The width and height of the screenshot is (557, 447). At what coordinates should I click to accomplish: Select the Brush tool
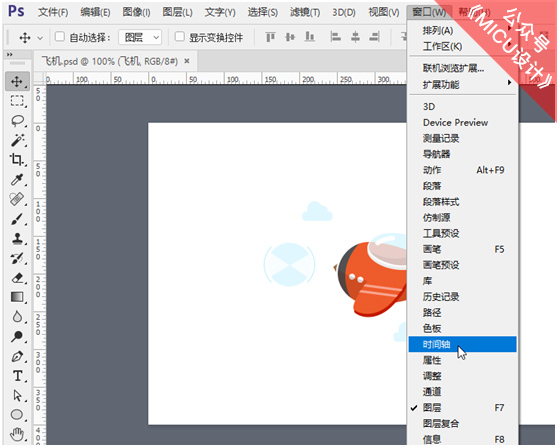17,219
